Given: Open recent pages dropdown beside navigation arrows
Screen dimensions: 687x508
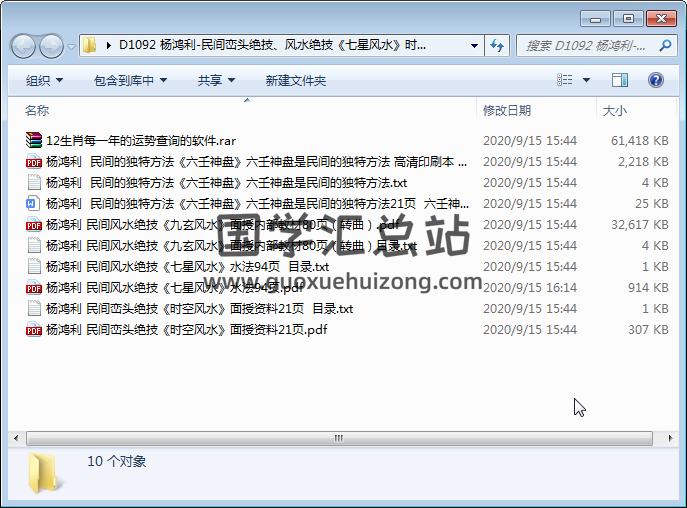Looking at the screenshot, I should click(71, 46).
